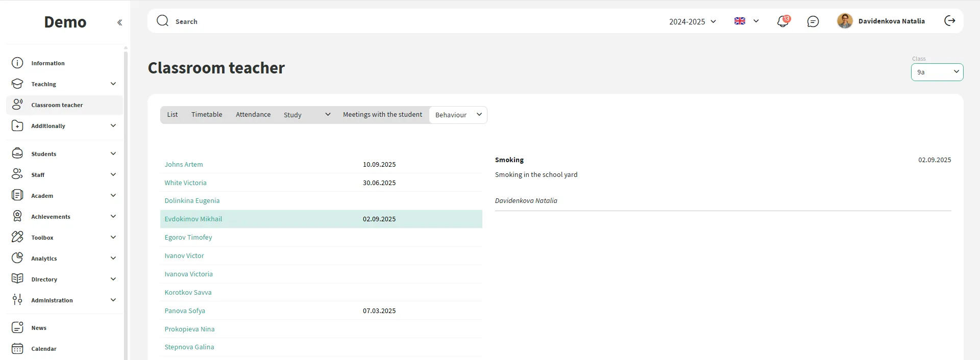Switch to the Attendance tab
This screenshot has height=360, width=980.
(253, 115)
